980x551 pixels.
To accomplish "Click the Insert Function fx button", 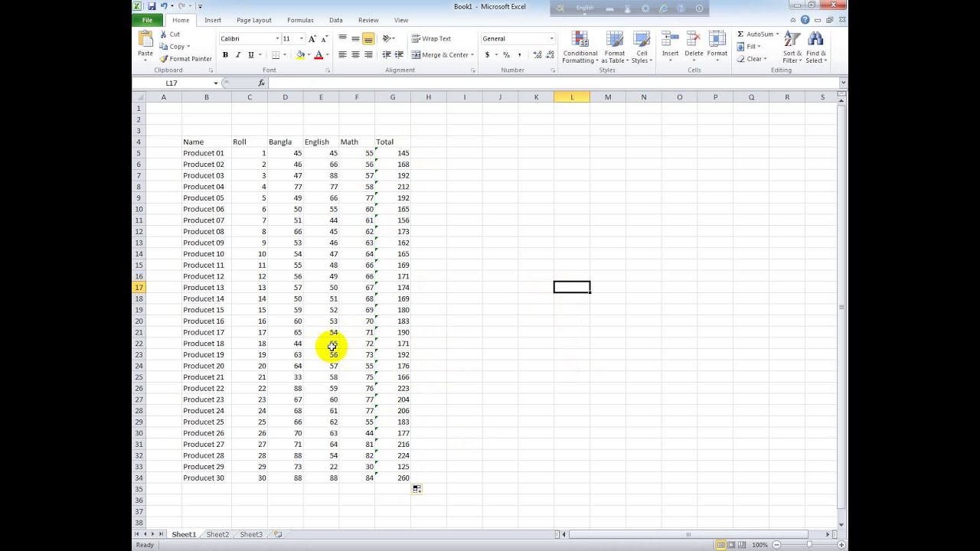I will click(x=261, y=83).
